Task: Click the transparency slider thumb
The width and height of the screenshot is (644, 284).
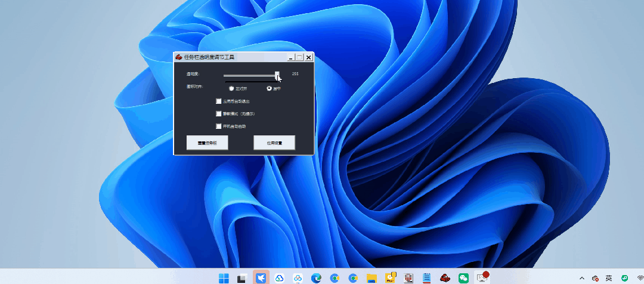Action: pyautogui.click(x=277, y=75)
